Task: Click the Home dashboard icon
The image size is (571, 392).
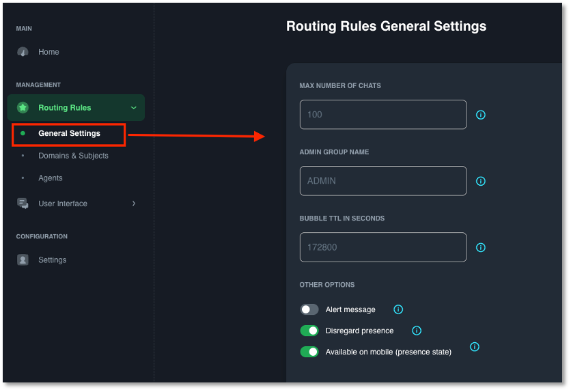Action: [x=23, y=52]
